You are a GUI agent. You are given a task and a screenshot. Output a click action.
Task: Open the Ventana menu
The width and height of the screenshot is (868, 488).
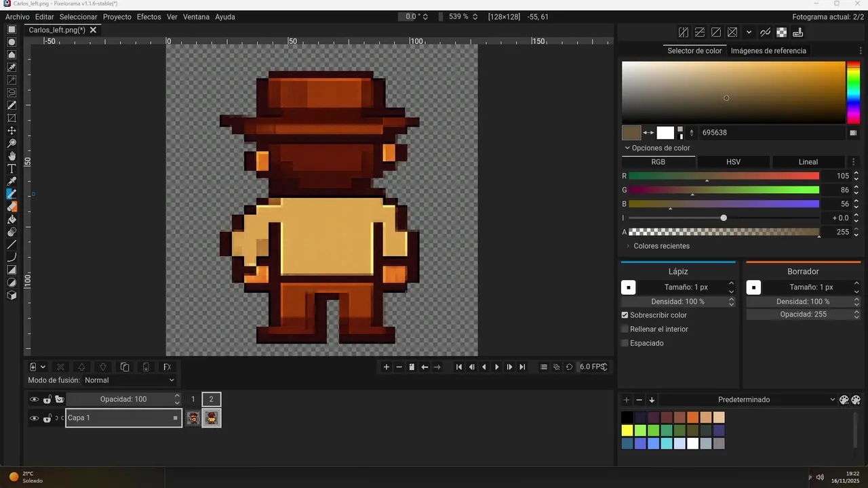[x=196, y=17]
